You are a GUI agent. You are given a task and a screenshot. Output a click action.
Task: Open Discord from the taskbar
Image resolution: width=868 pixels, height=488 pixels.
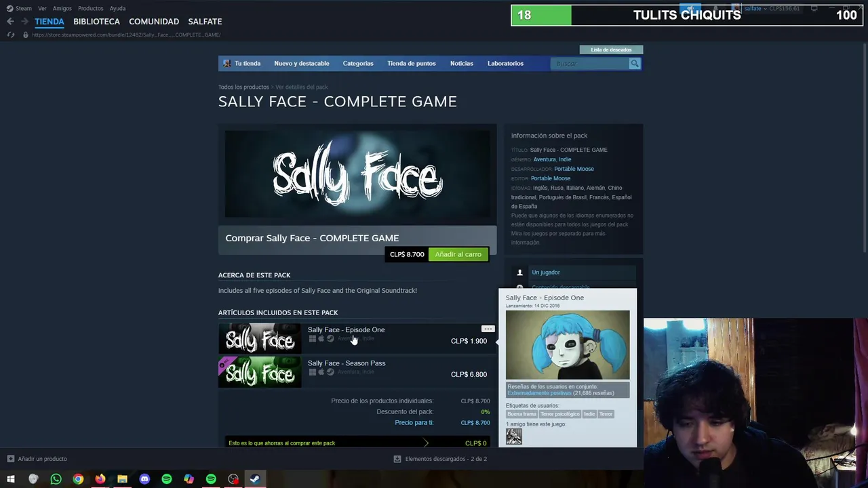tap(144, 479)
